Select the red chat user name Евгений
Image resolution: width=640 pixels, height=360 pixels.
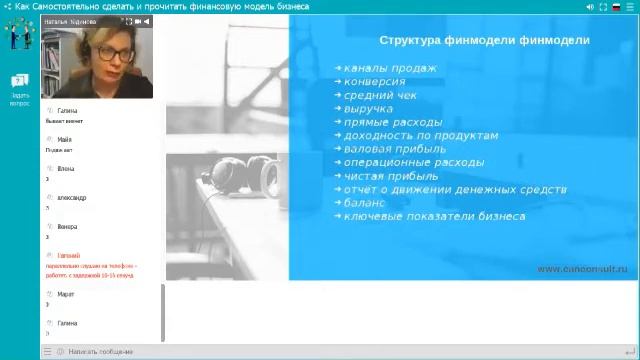69,256
